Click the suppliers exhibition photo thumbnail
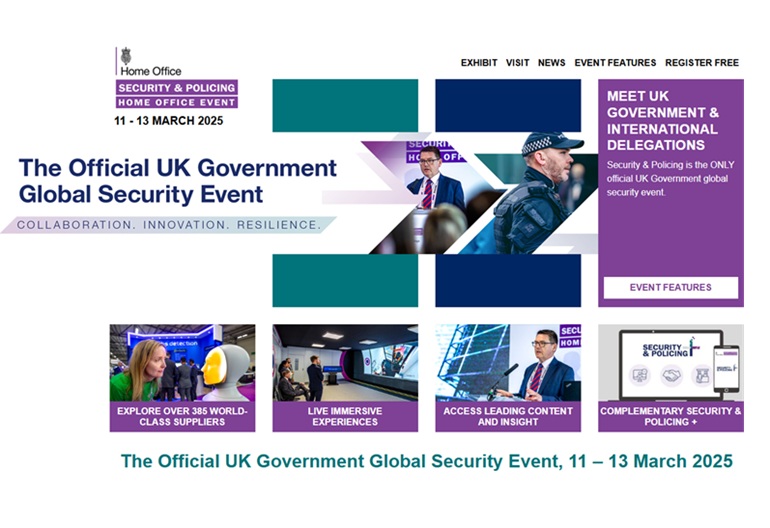Viewport: 770px width, 528px height. pos(182,363)
